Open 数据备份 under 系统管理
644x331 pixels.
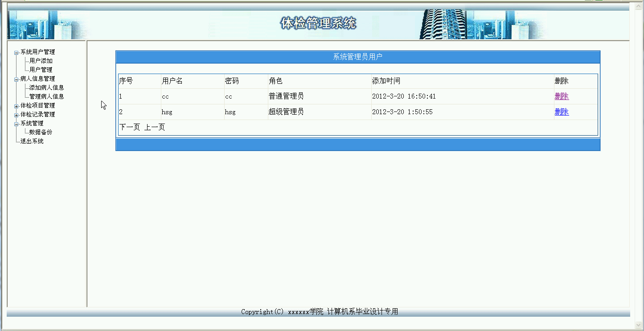(x=41, y=132)
